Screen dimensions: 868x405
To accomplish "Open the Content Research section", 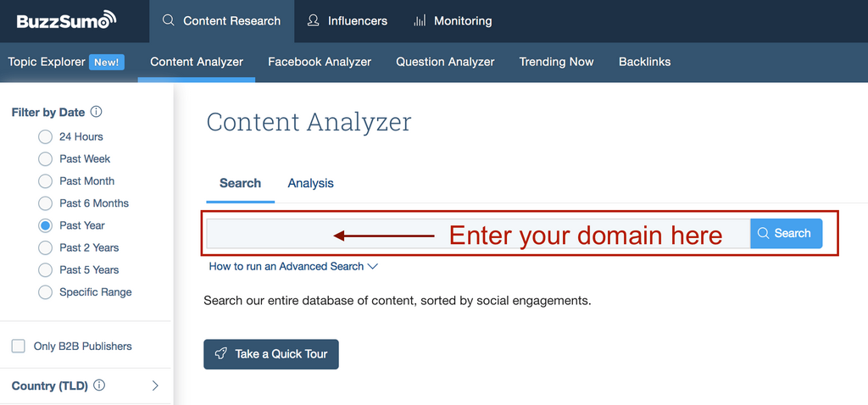I will [221, 20].
